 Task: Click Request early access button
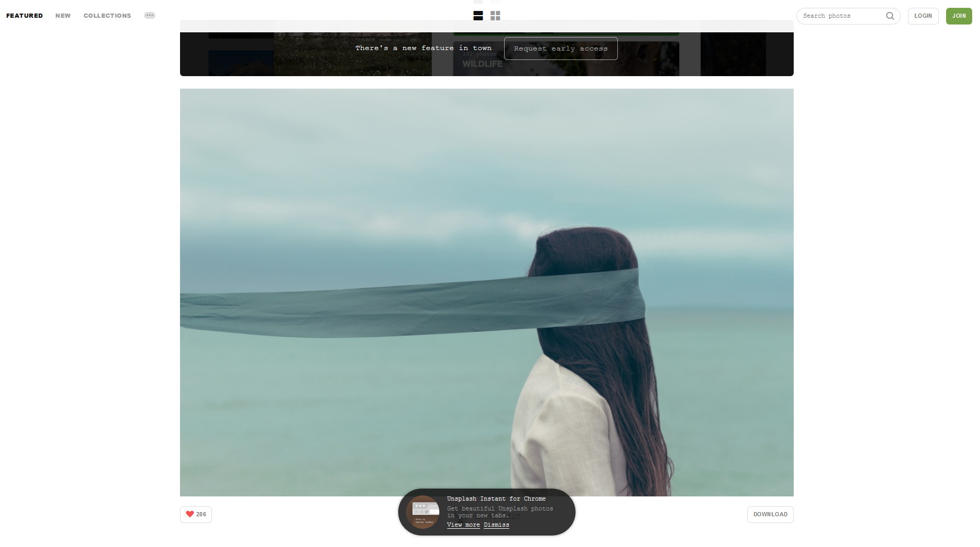coord(560,48)
